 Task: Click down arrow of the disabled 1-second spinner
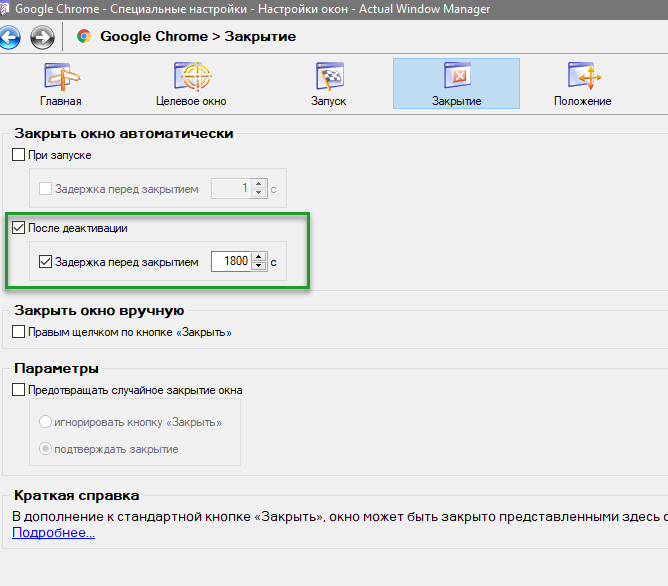(x=259, y=192)
